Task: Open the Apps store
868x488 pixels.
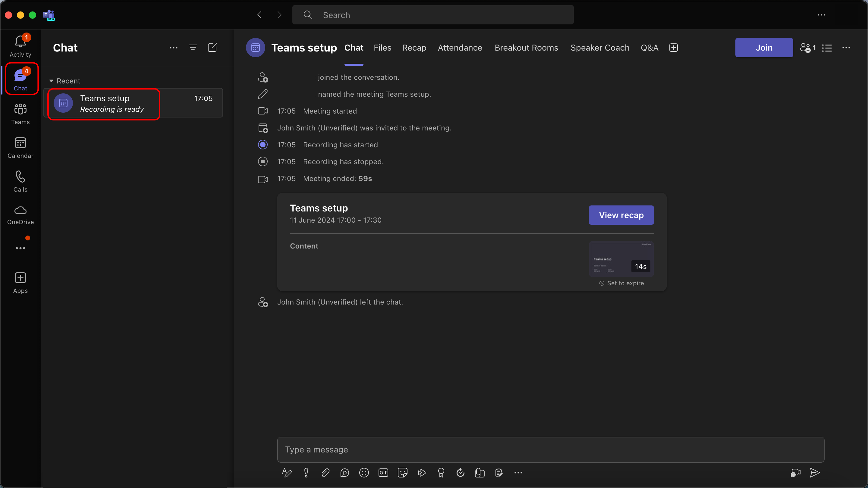Action: (x=20, y=283)
